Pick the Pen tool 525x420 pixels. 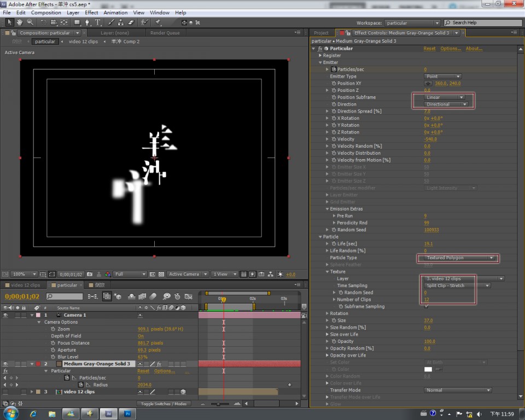point(87,22)
